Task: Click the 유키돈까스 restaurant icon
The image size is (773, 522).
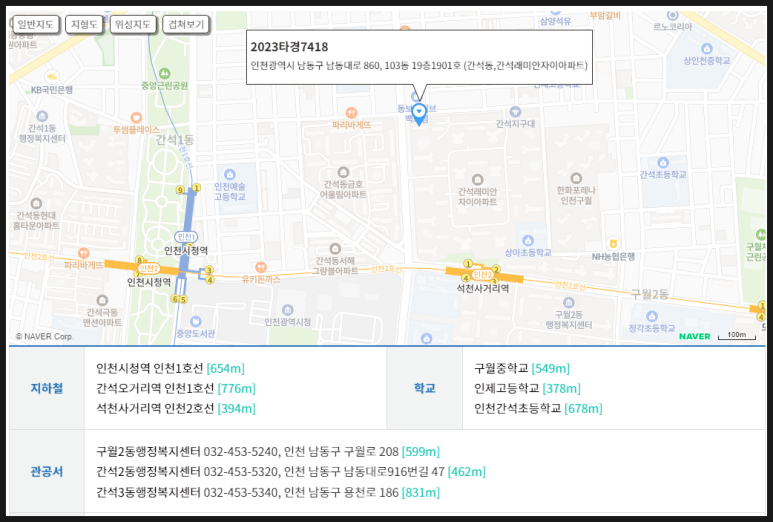Action: (x=261, y=268)
